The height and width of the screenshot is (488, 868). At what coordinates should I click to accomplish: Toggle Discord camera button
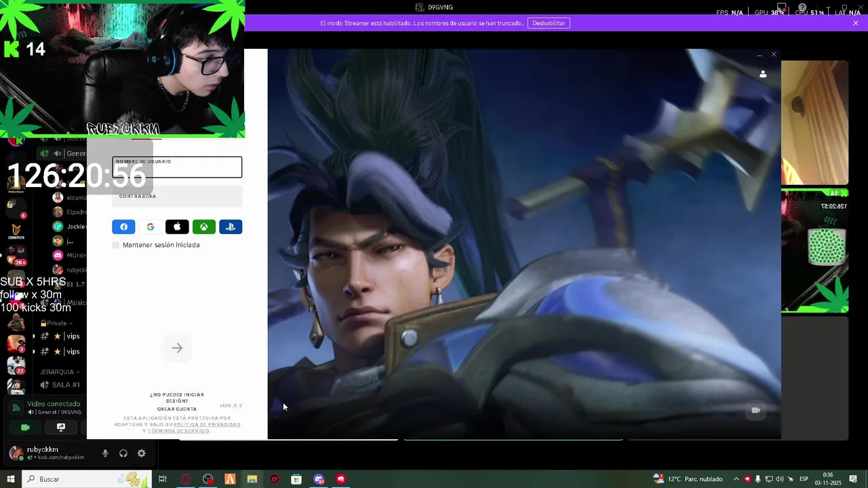coord(26,428)
